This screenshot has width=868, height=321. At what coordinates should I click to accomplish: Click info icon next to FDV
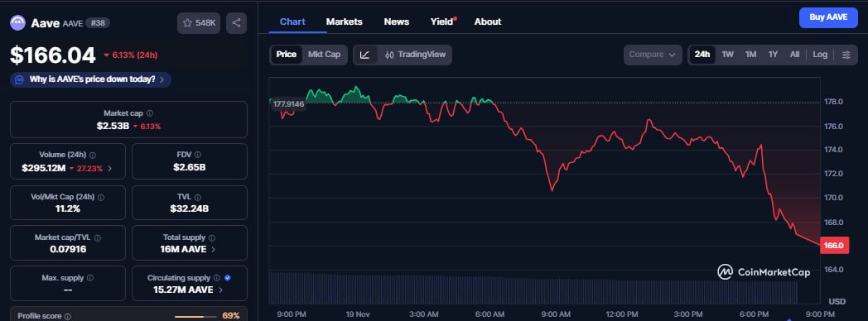[x=198, y=156]
